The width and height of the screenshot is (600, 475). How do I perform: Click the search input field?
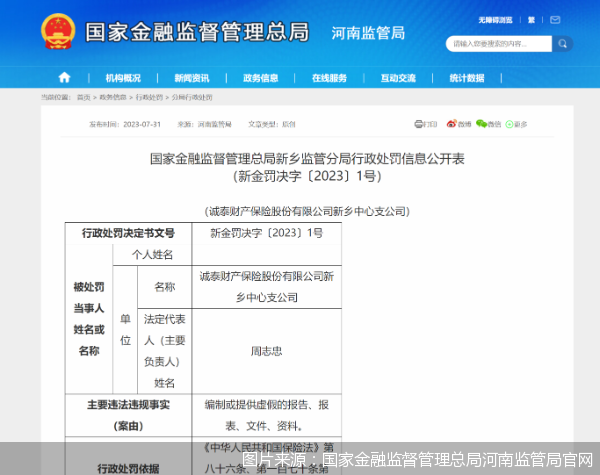coord(499,44)
